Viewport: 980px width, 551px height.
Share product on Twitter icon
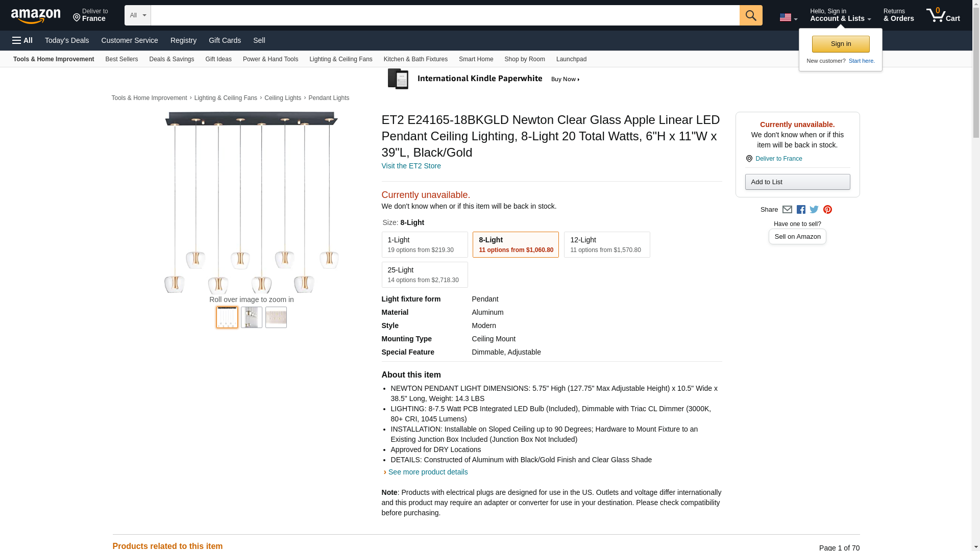pyautogui.click(x=814, y=210)
